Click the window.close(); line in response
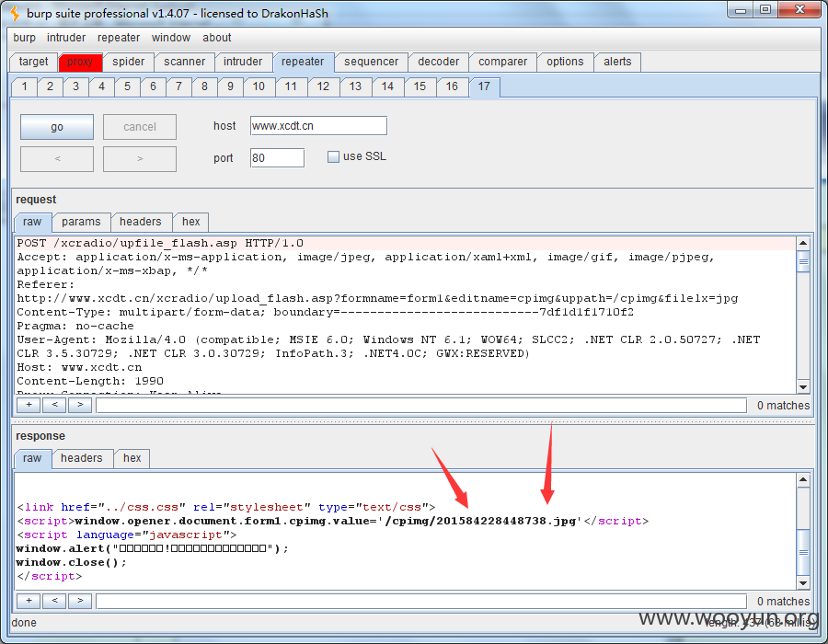Image resolution: width=828 pixels, height=644 pixels. coord(71,563)
